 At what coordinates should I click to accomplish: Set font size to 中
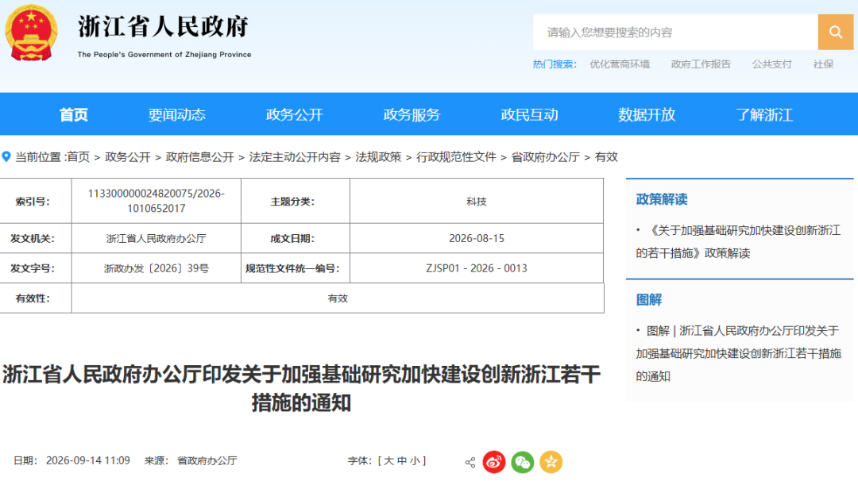pos(402,461)
